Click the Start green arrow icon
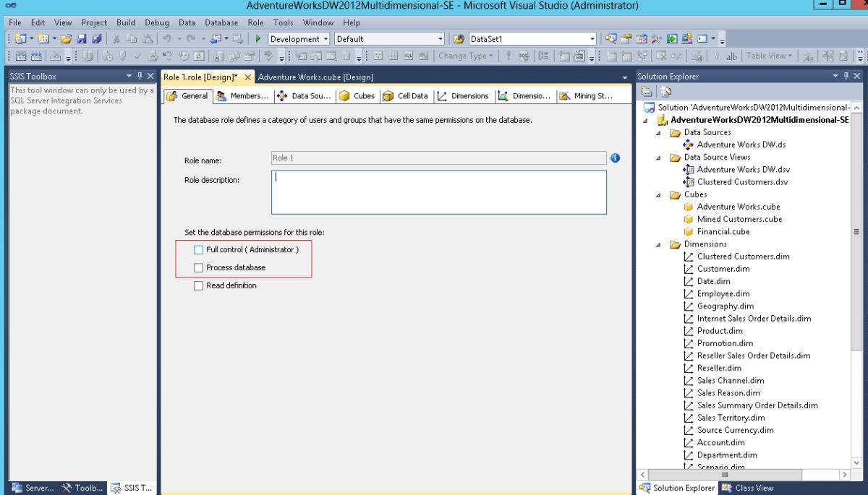868x495 pixels. [x=258, y=39]
